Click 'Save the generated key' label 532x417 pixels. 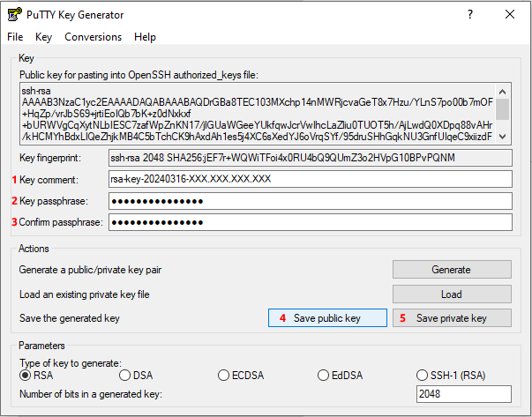click(x=70, y=318)
